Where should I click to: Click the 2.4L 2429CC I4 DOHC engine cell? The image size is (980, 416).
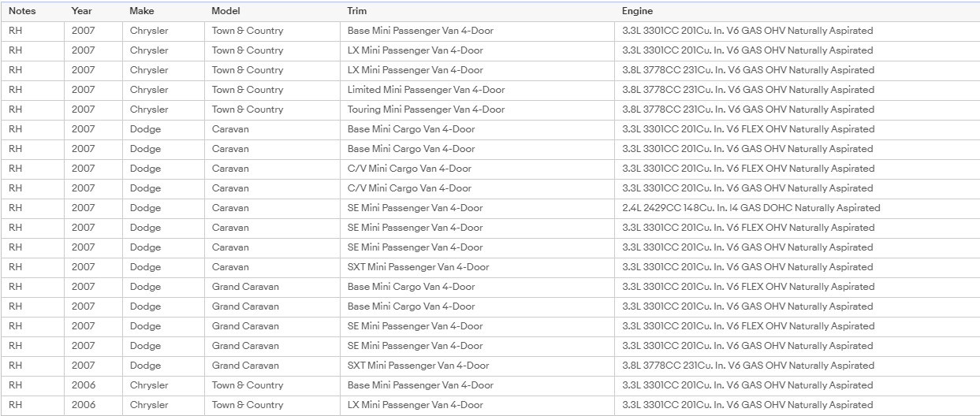coord(751,208)
